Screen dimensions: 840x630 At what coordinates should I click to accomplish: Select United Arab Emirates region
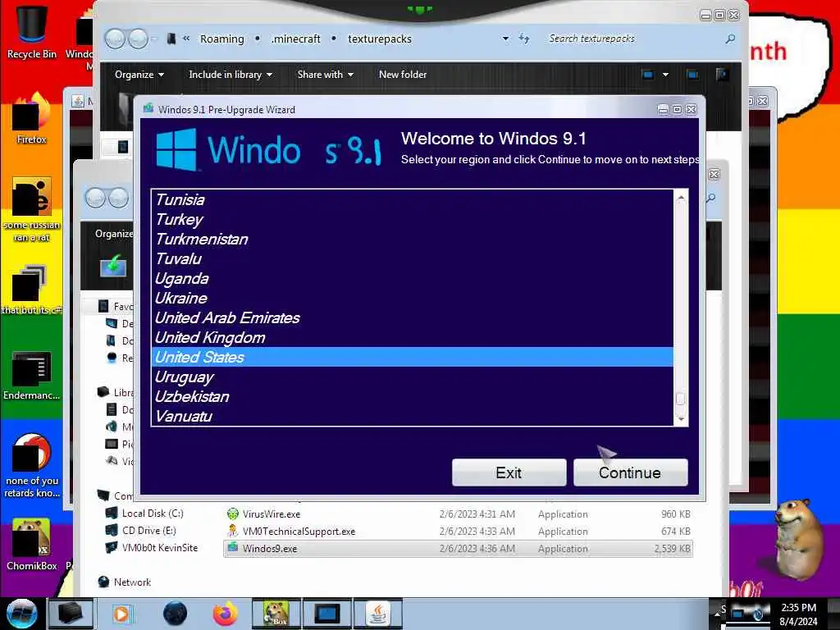(x=412, y=317)
